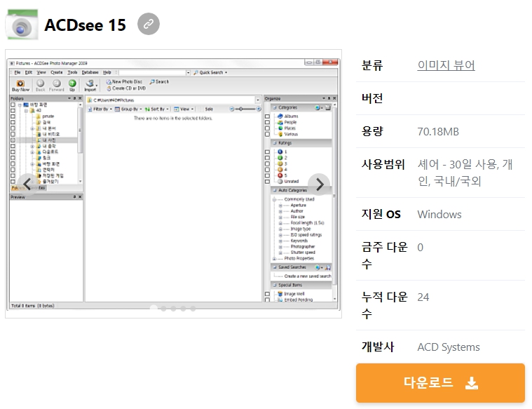Click the Forward arrow icon in ACDSee toolbar
This screenshot has height=409, width=532.
57,83
